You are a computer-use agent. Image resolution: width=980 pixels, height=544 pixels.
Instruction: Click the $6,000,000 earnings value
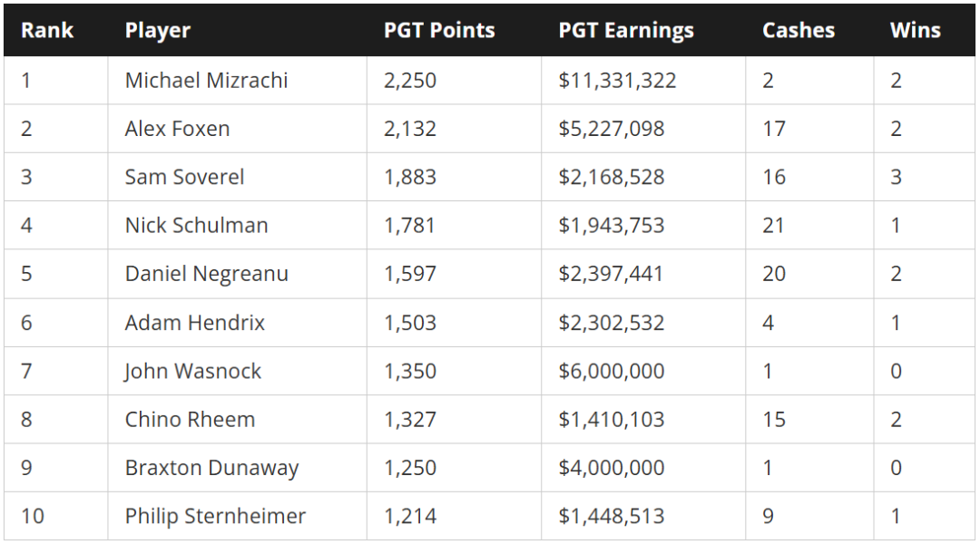click(612, 371)
